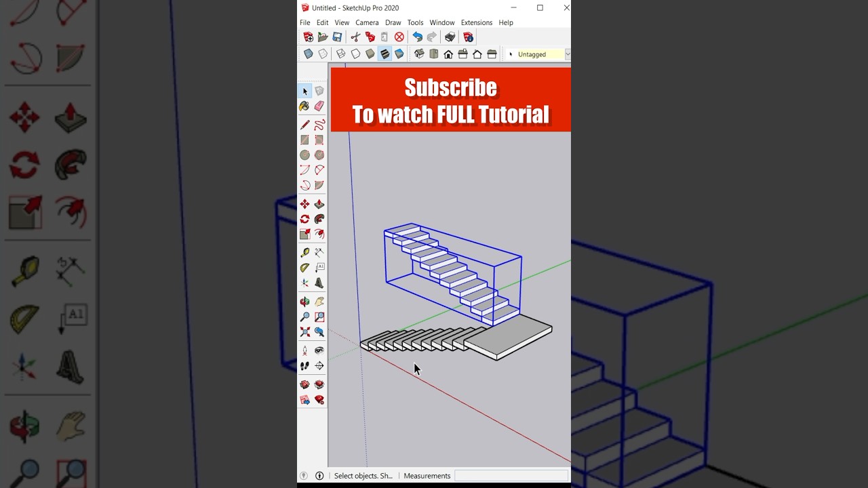868x488 pixels.
Task: Select the 3 Point Arc tool
Action: pos(304,185)
